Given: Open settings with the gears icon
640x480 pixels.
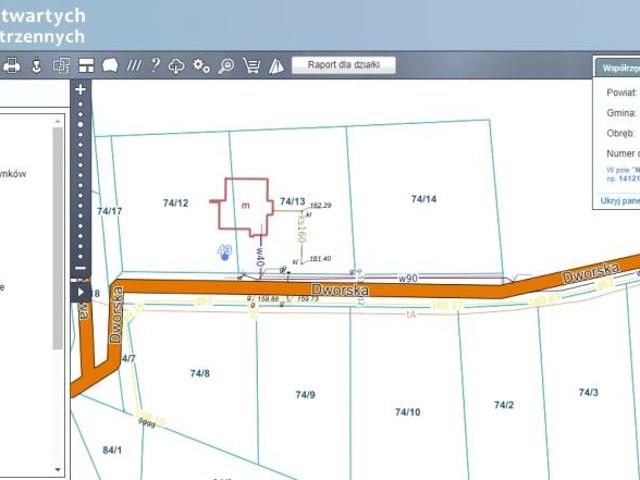Looking at the screenshot, I should point(201,66).
